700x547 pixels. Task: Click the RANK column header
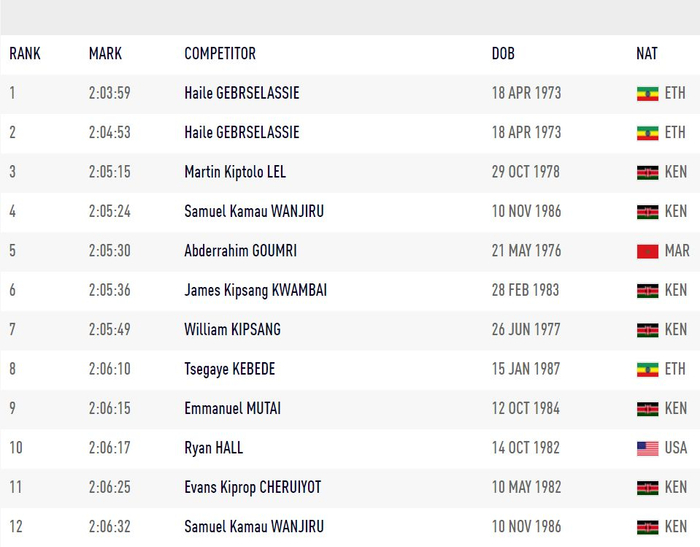(25, 54)
